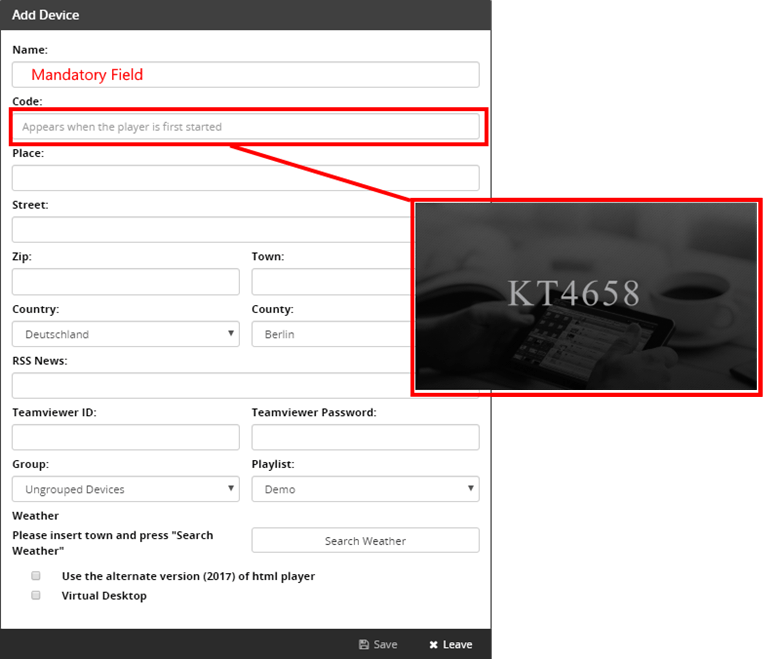Focus the Place text field
This screenshot has width=780, height=659.
[x=246, y=178]
